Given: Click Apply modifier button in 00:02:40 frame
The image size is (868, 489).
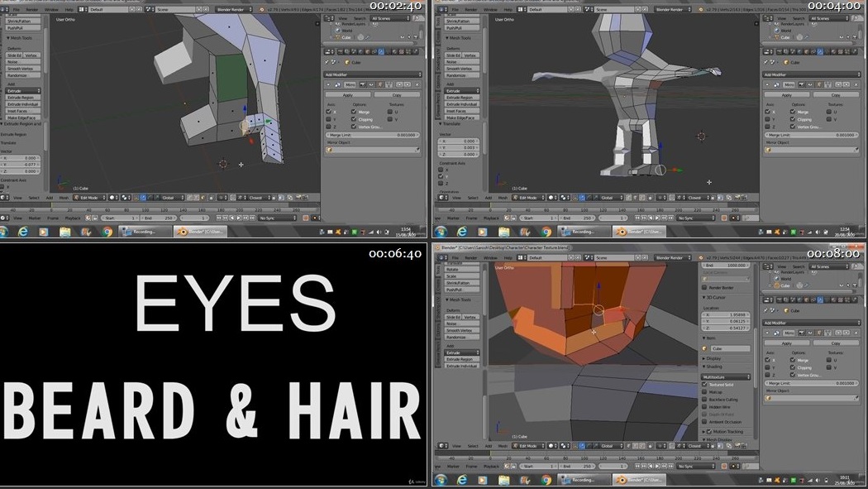Looking at the screenshot, I should tap(348, 95).
